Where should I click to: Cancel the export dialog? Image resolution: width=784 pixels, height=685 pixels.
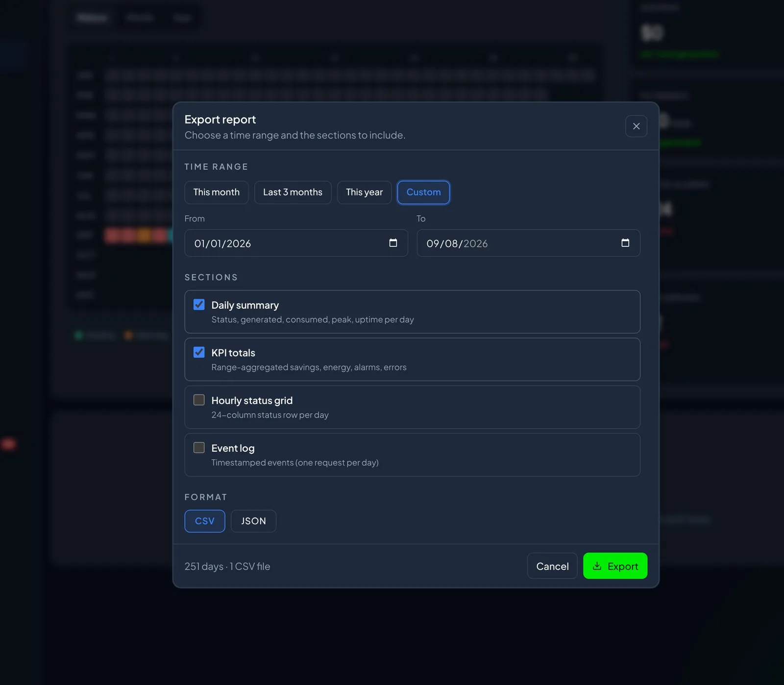click(x=552, y=566)
